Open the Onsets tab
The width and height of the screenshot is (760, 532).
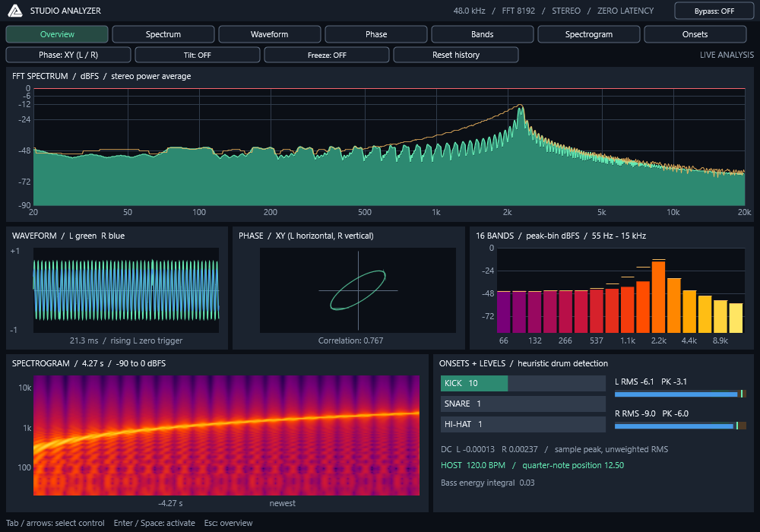point(695,34)
